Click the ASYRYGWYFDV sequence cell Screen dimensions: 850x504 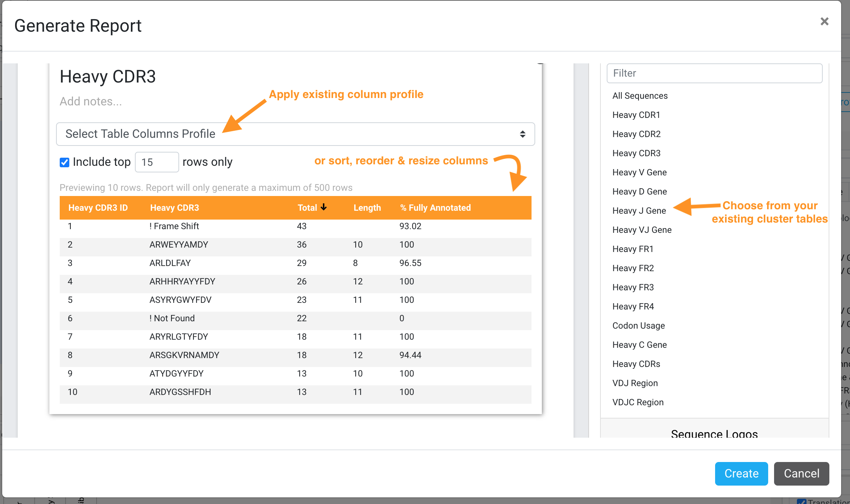(x=180, y=300)
